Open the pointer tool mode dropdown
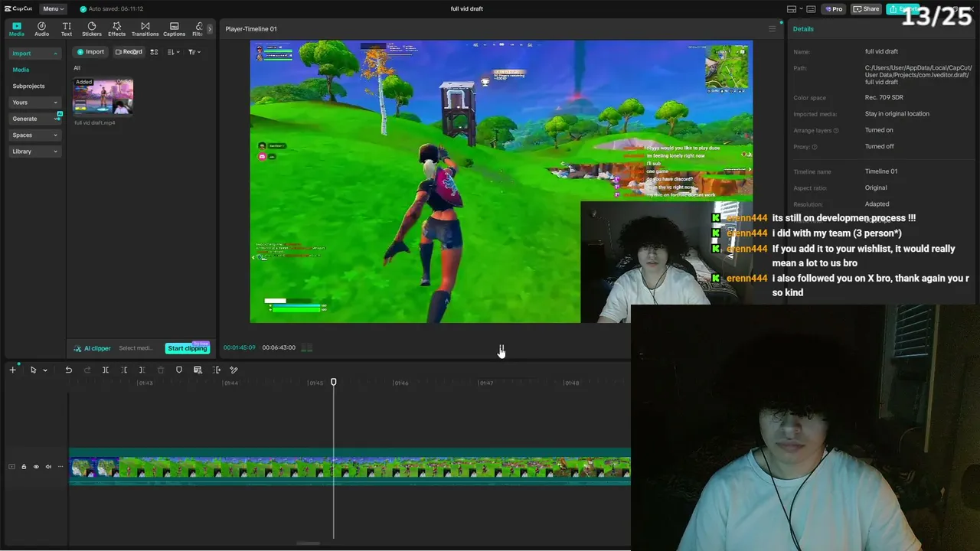 point(45,370)
